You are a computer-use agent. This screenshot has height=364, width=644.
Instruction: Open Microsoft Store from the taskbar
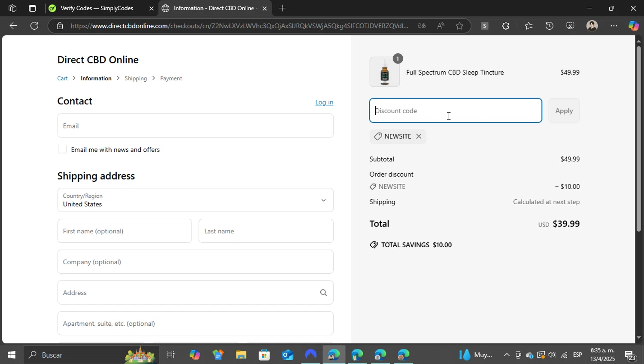click(264, 355)
